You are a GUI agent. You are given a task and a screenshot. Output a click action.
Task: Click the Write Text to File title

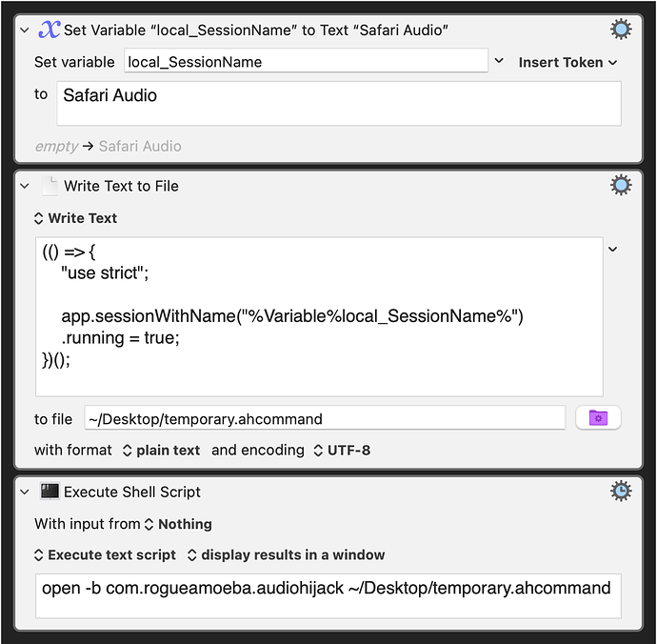[x=121, y=186]
